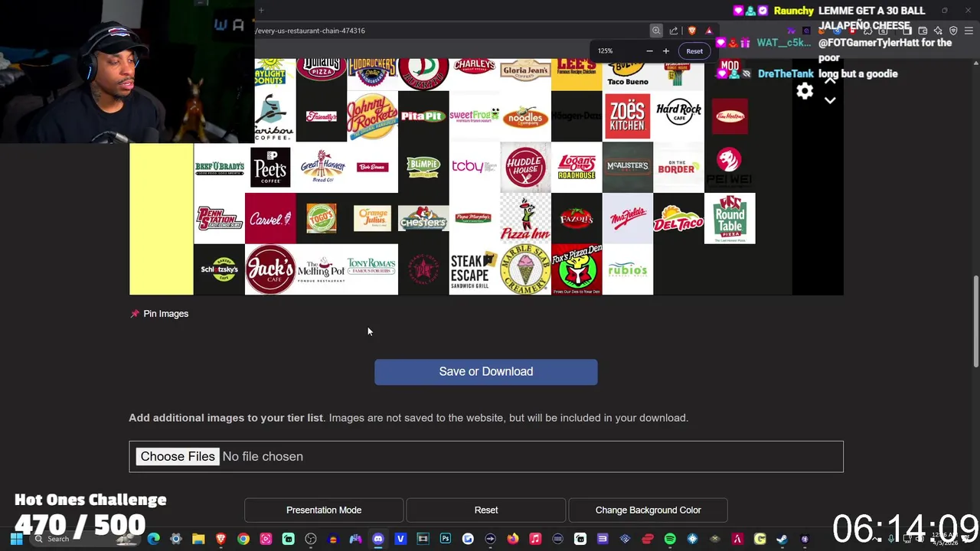The height and width of the screenshot is (551, 980).
Task: Decrease page zoom with minus button
Action: tap(649, 51)
